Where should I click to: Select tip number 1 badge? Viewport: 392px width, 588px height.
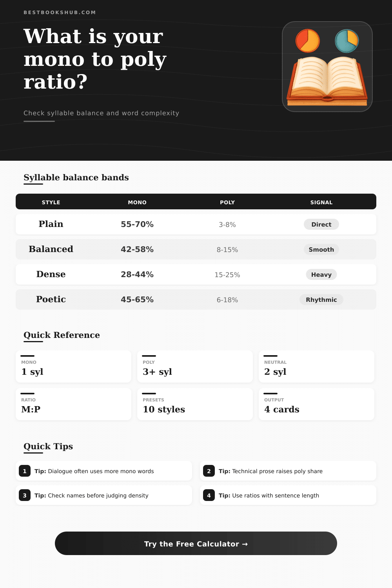pos(25,471)
